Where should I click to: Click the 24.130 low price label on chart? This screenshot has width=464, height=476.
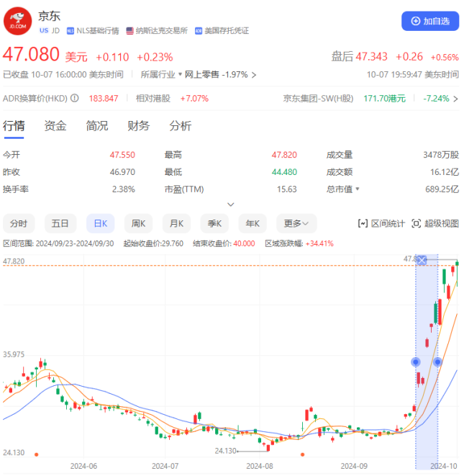pyautogui.click(x=225, y=451)
